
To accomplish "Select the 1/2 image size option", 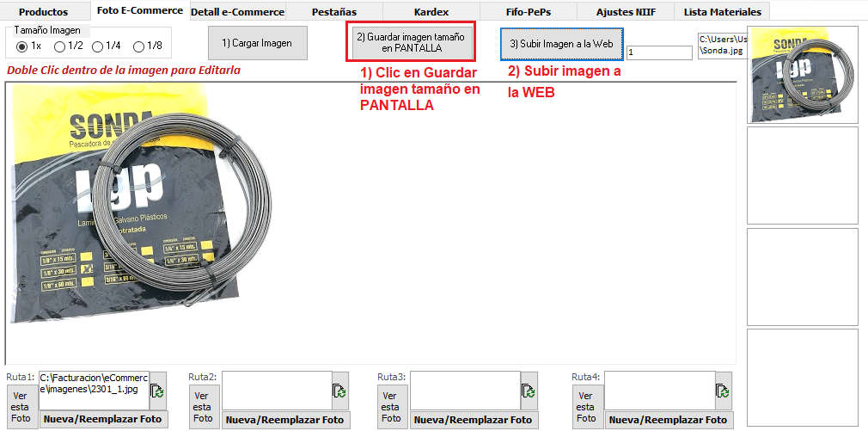I will tap(68, 46).
